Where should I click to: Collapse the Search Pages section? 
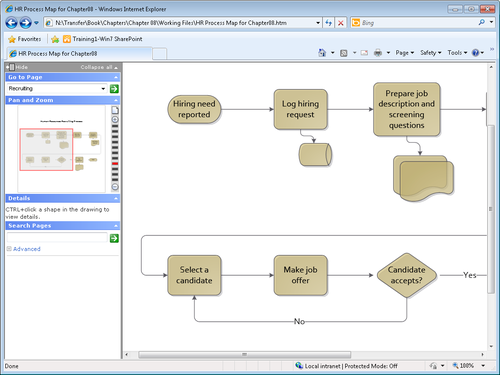click(x=116, y=226)
